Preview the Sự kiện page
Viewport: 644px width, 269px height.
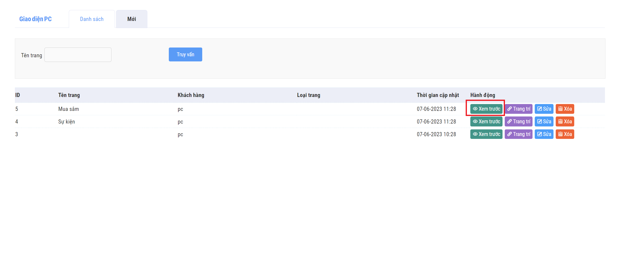pos(486,122)
